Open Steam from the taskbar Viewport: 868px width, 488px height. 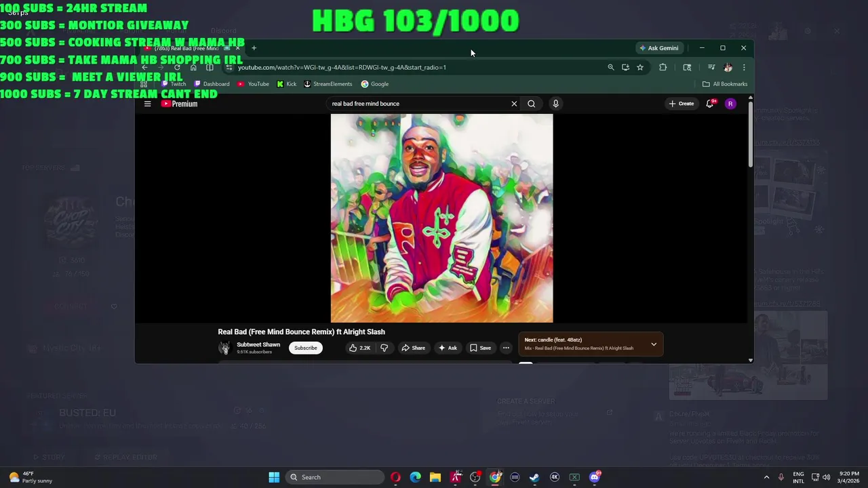coord(534,477)
